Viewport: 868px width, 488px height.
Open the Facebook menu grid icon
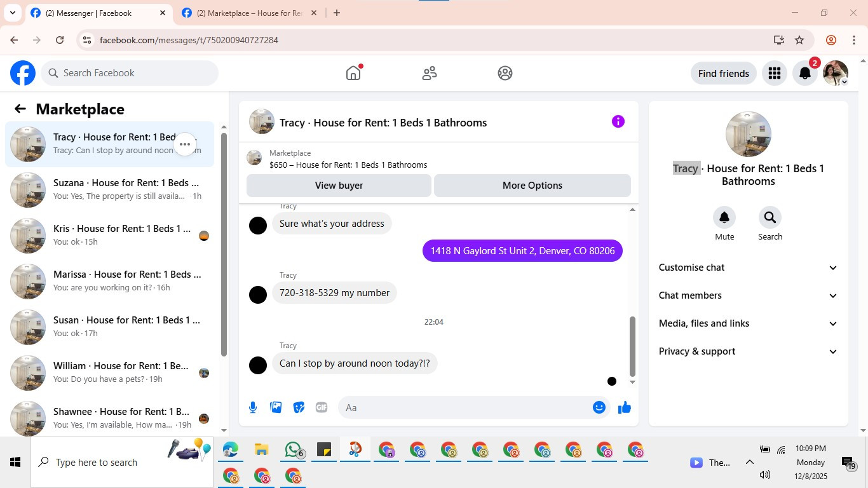[x=774, y=73]
